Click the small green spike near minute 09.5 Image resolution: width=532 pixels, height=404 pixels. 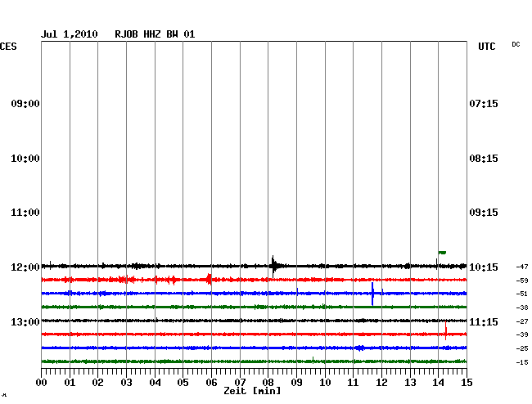[313, 360]
